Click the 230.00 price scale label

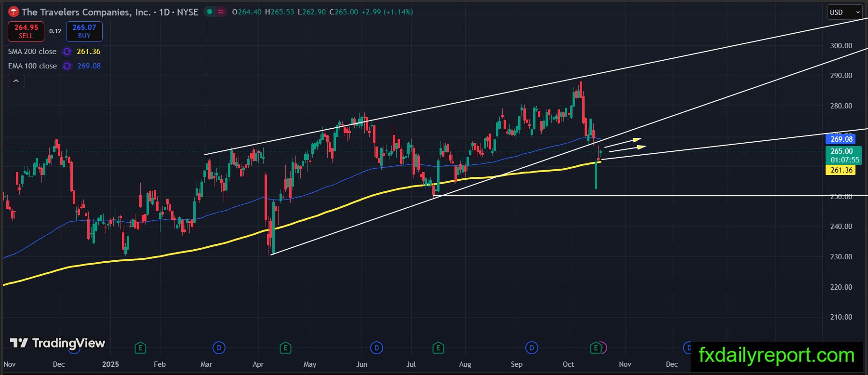point(841,257)
